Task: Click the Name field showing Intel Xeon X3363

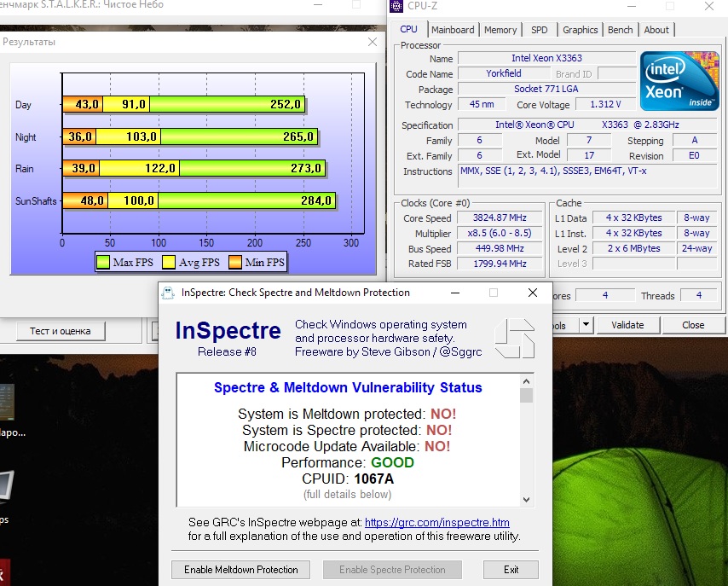Action: [546, 58]
